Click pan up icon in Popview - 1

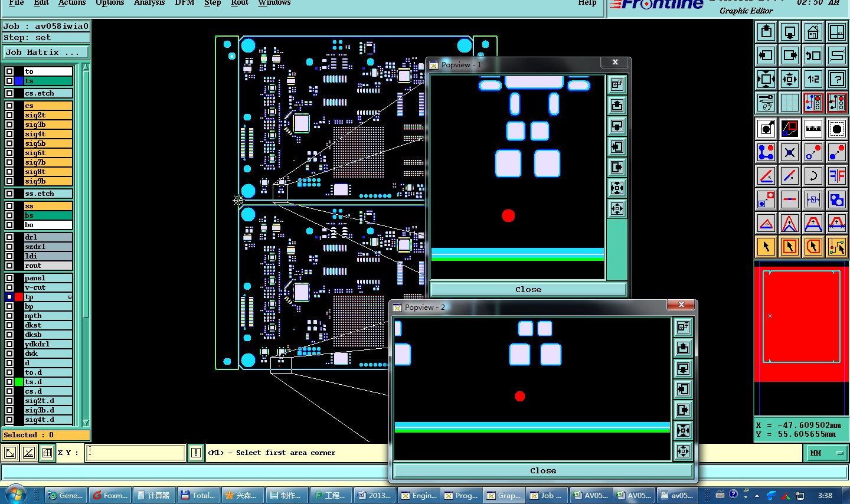[x=617, y=106]
